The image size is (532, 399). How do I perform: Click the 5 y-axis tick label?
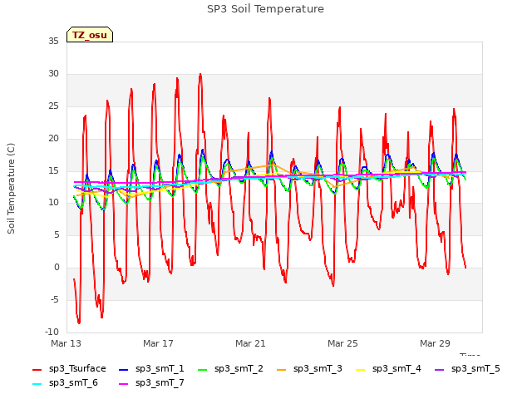(57, 234)
